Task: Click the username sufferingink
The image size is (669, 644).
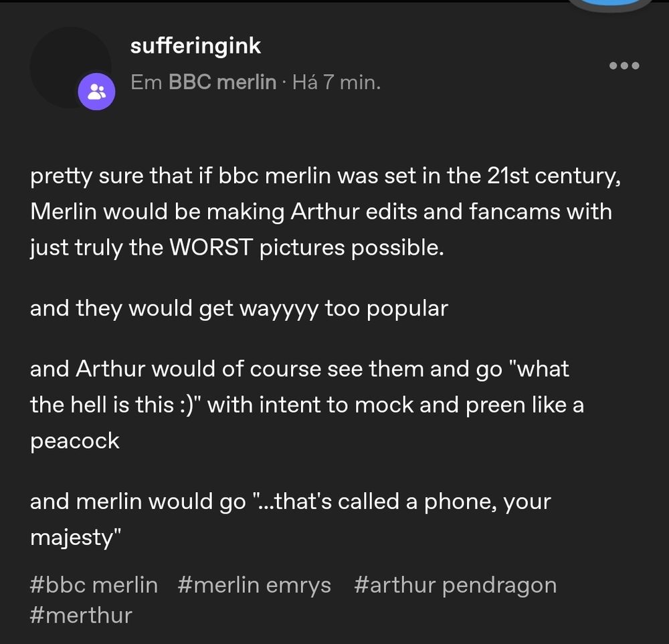Action: 195,45
